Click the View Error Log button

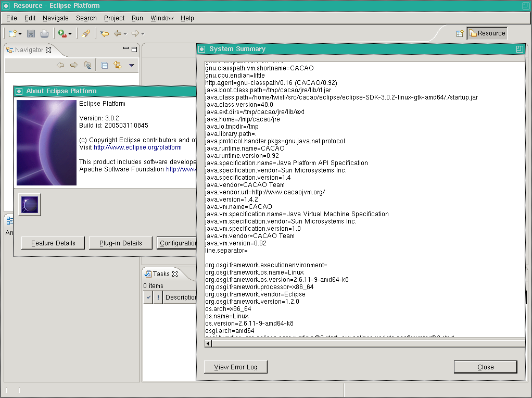pos(235,367)
